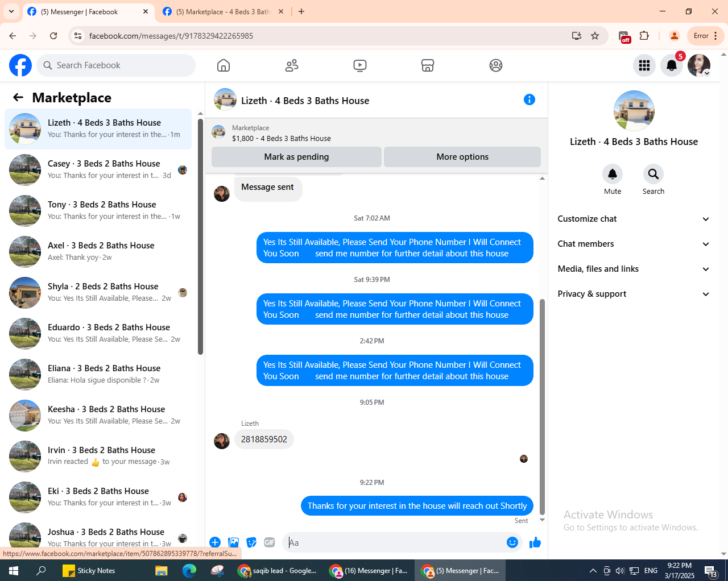Open the Friends icon in top navigation
Image resolution: width=728 pixels, height=581 pixels.
point(292,65)
